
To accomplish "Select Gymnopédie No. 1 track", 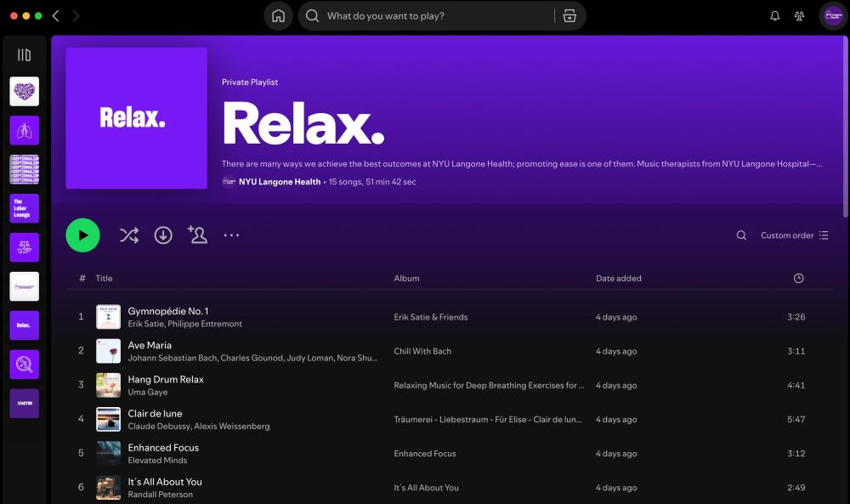I will coord(168,311).
